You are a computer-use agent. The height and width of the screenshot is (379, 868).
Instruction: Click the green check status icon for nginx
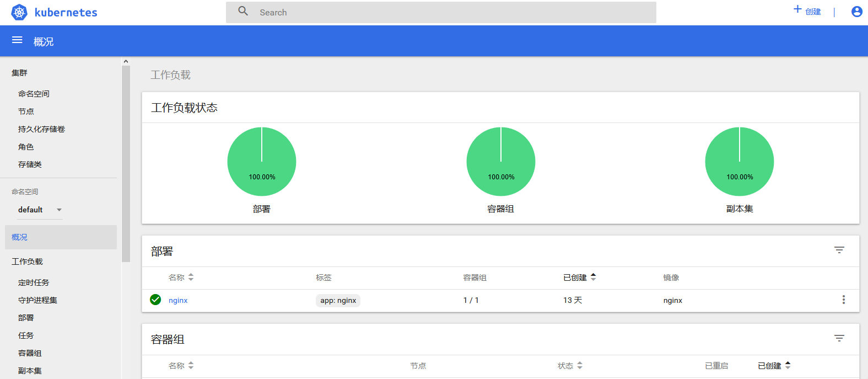coord(155,300)
